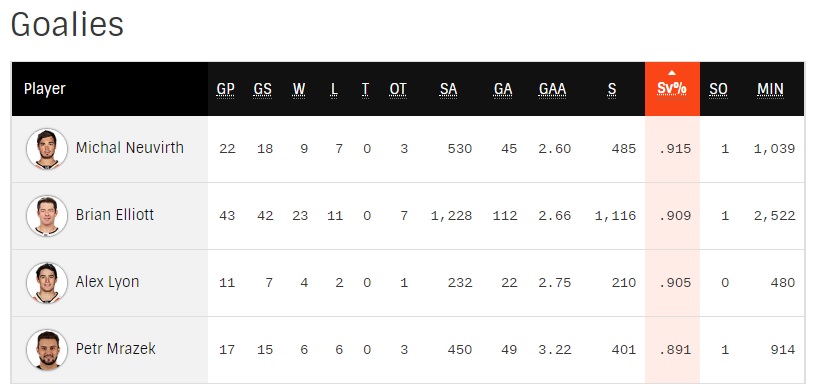The image size is (817, 390).
Task: Open Alex Lyon's headshot photo
Action: point(47,283)
